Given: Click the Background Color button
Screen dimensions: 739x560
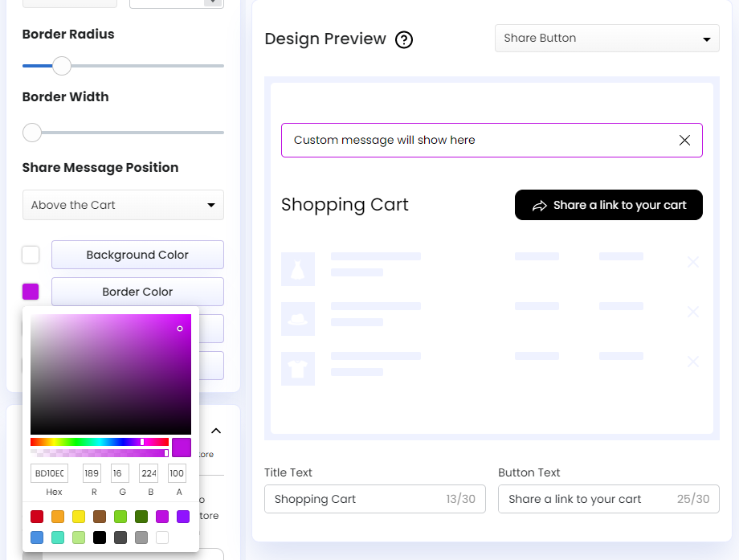Looking at the screenshot, I should (137, 255).
